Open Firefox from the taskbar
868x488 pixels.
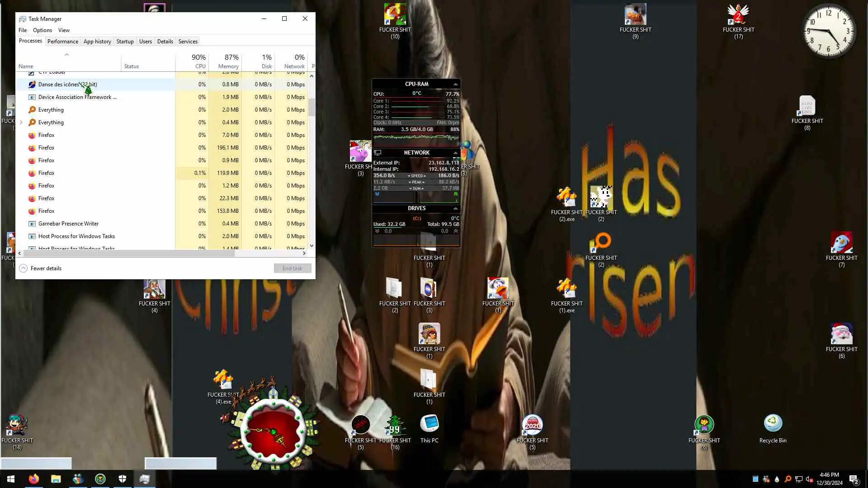pos(33,479)
